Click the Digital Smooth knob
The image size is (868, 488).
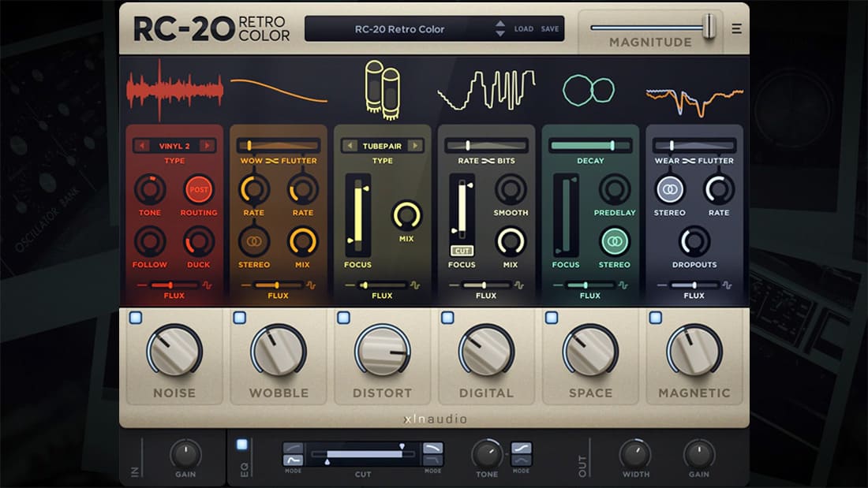tap(511, 189)
